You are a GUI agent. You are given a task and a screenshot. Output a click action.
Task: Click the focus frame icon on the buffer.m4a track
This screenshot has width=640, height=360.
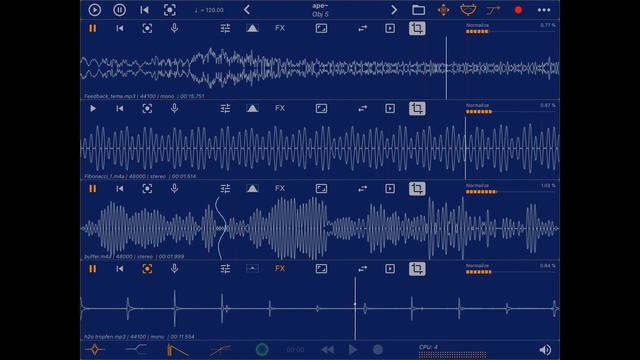[x=147, y=189]
